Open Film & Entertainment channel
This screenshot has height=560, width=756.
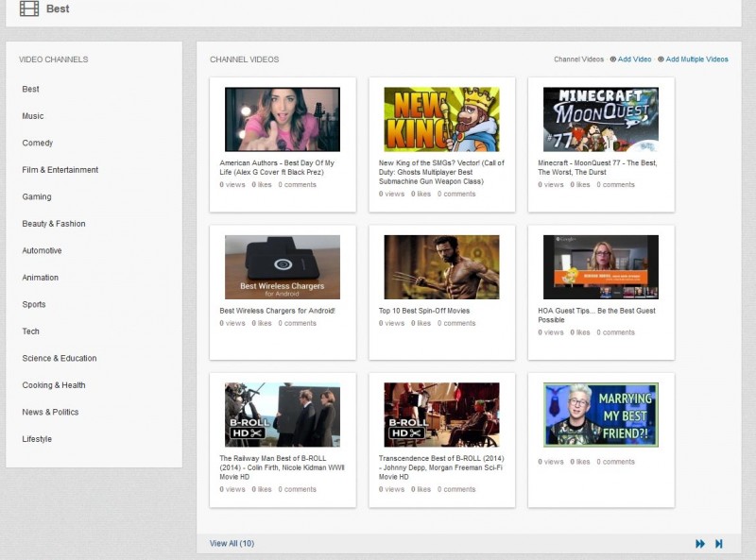click(60, 170)
